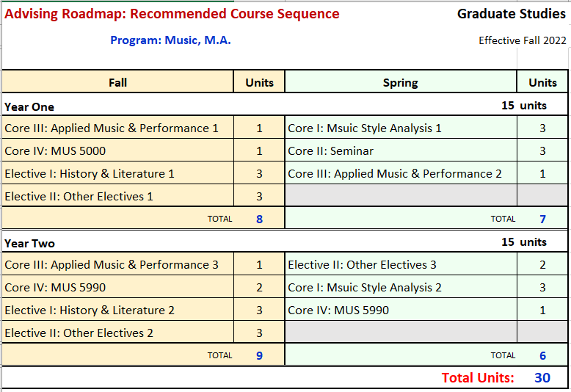This screenshot has height=392, width=571.
Task: Click the Year One Spring total 7
Action: pos(542,219)
